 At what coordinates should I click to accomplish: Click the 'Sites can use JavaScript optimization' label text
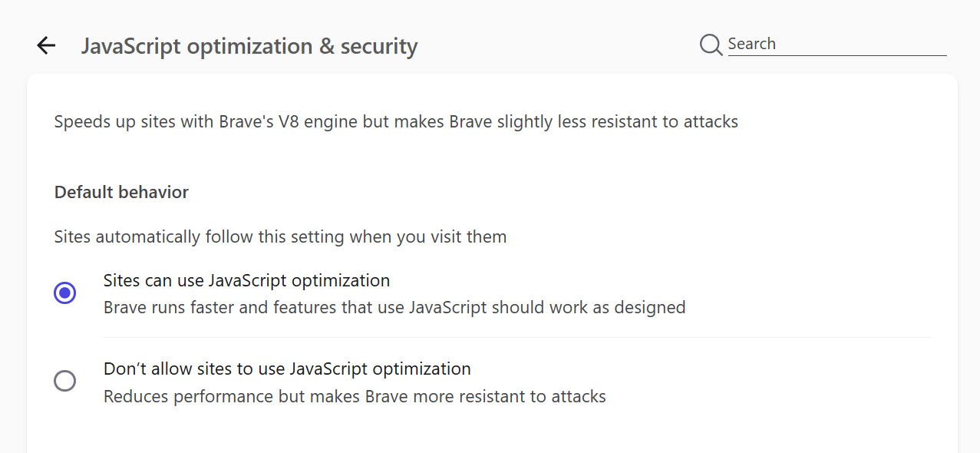(x=247, y=280)
